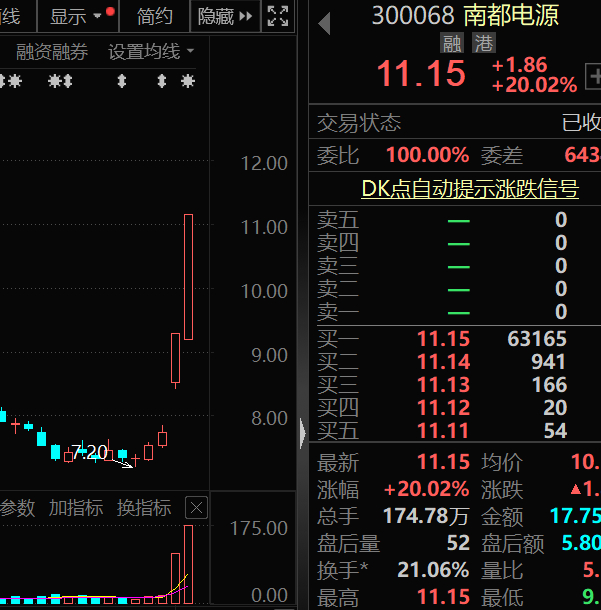Open the DK点自动提示涨跌信号 link
Viewport: 601px width, 610px height.
470,189
